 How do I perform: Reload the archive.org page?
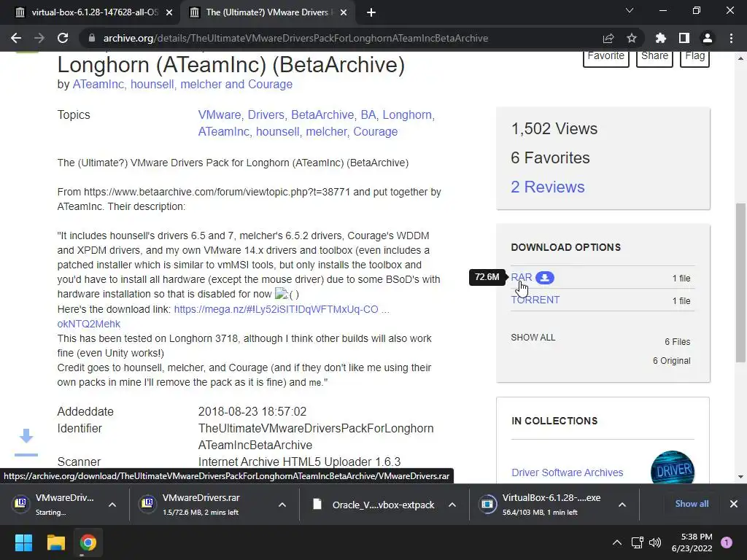pyautogui.click(x=63, y=38)
